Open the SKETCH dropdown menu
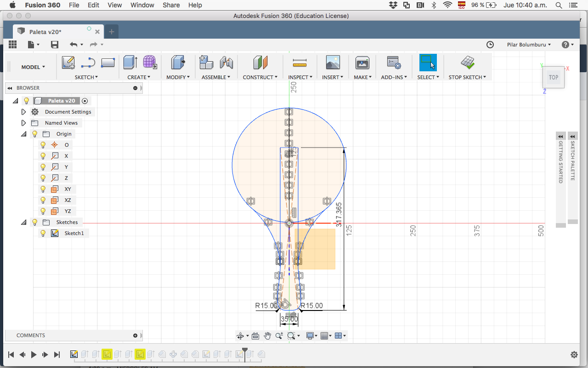The width and height of the screenshot is (588, 368). click(87, 77)
